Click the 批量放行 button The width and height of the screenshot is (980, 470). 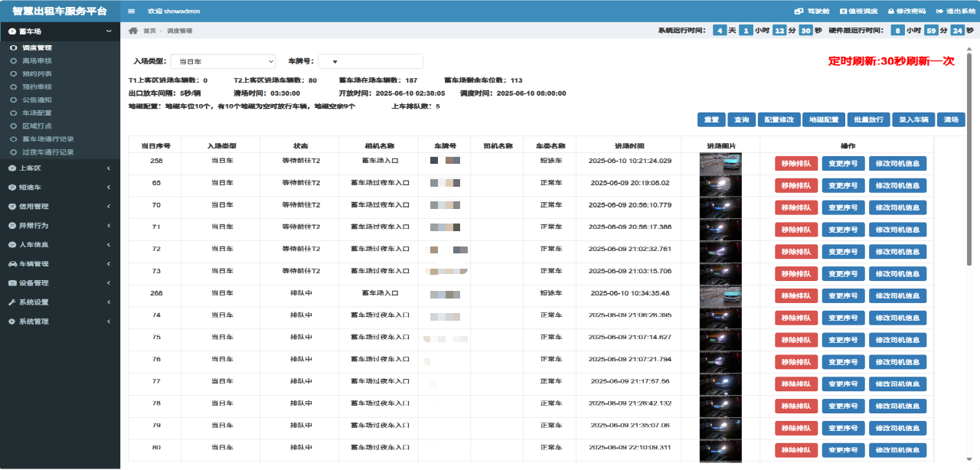(868, 119)
